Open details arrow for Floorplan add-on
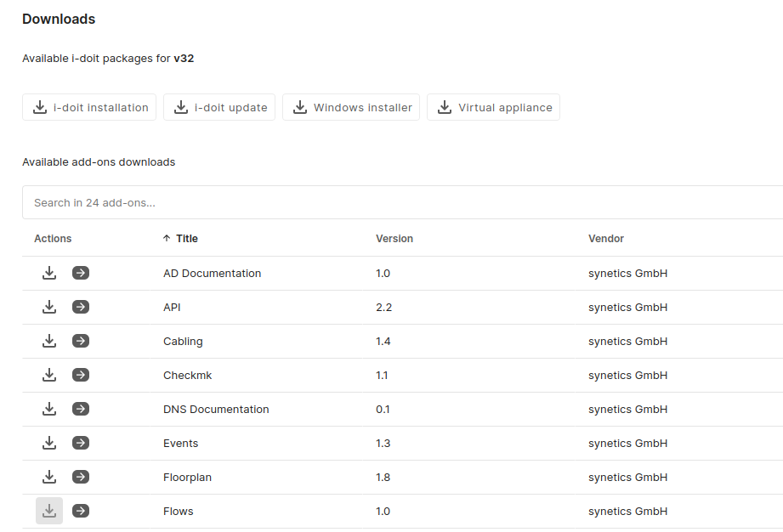 tap(81, 477)
